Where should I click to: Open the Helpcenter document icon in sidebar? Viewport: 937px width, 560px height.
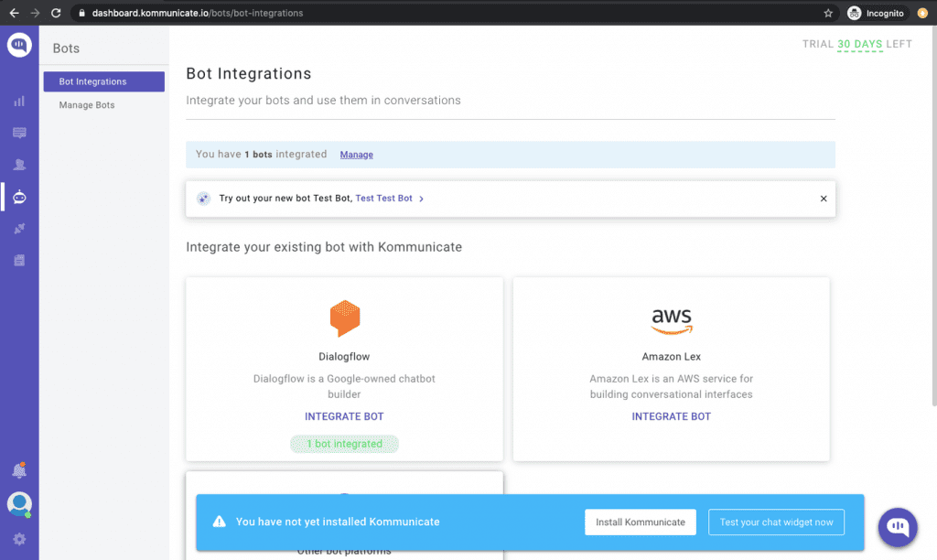click(19, 260)
